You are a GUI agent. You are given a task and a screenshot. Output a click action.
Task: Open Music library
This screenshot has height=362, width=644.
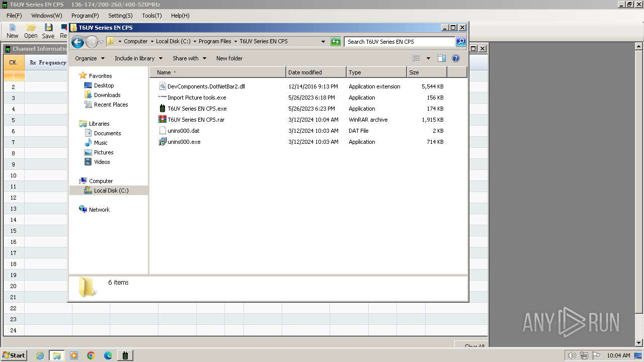coord(101,143)
